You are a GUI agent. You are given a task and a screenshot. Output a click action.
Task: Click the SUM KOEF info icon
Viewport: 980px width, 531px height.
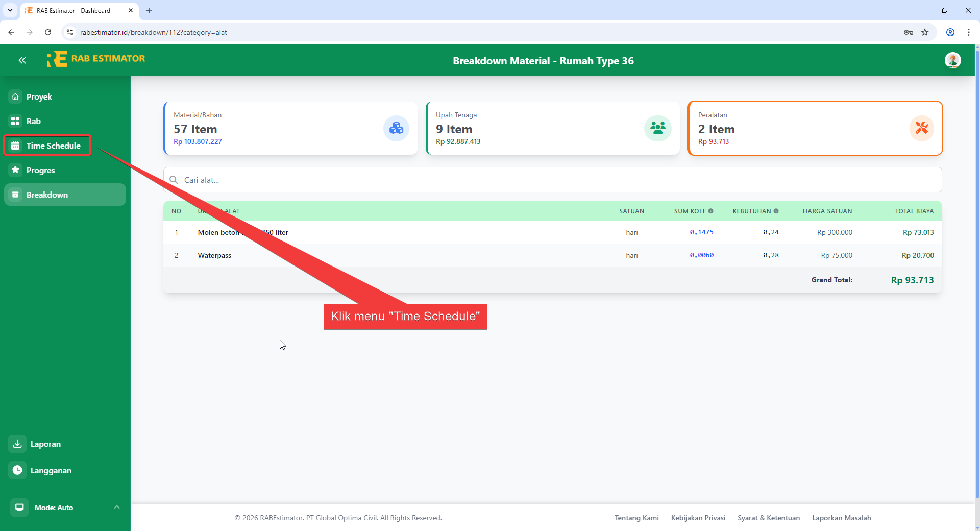pos(711,211)
